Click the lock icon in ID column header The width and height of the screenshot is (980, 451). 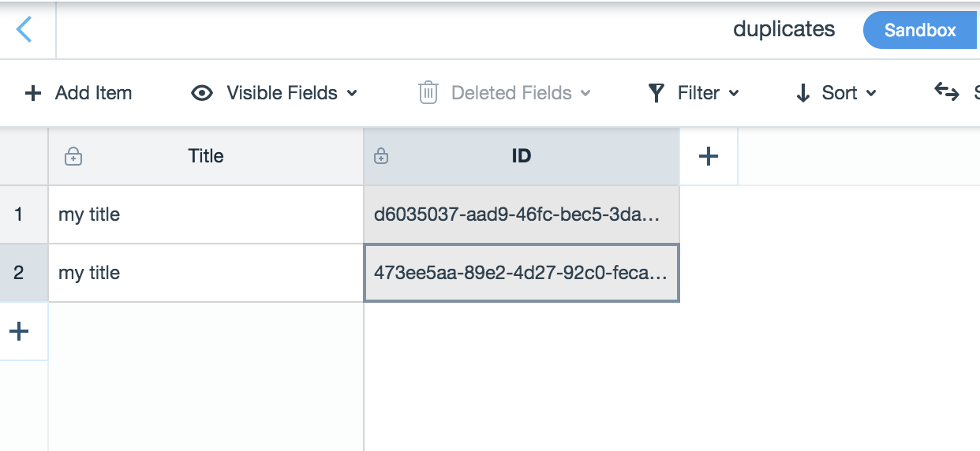click(x=381, y=156)
